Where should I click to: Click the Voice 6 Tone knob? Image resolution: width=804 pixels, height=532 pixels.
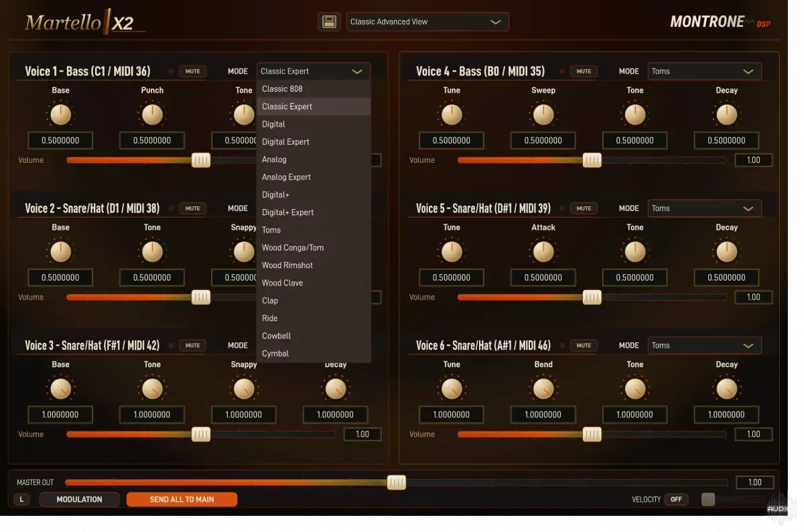(635, 389)
